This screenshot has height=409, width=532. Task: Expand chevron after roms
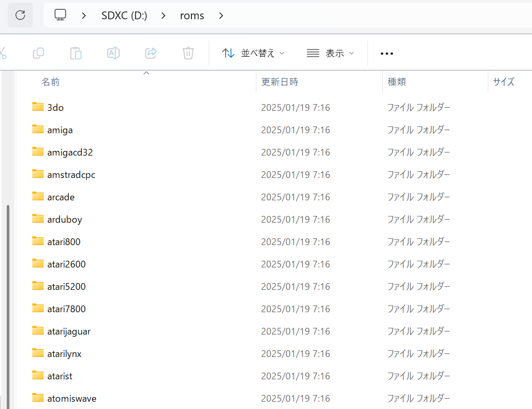pos(221,16)
